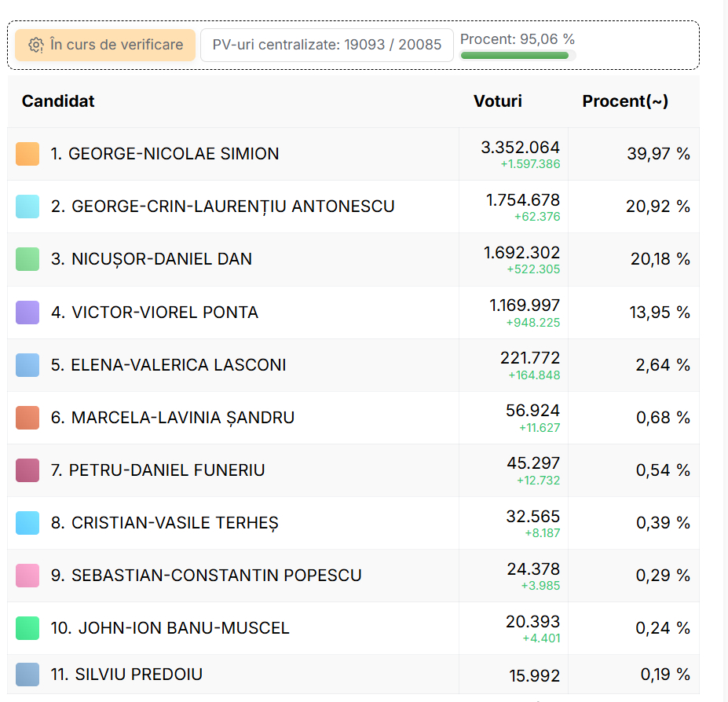The height and width of the screenshot is (702, 728).
Task: Select candidate name Cristian-Vasile Terheș
Action: coord(164,523)
